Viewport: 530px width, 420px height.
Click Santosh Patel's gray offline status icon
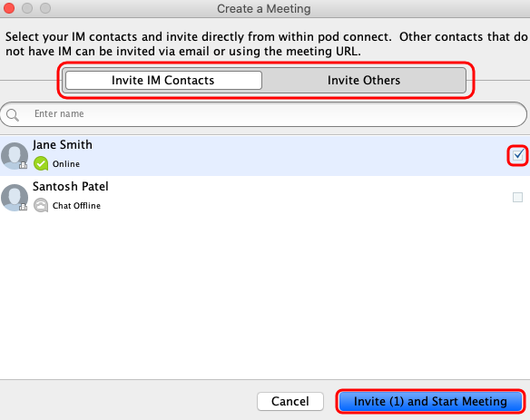(41, 205)
